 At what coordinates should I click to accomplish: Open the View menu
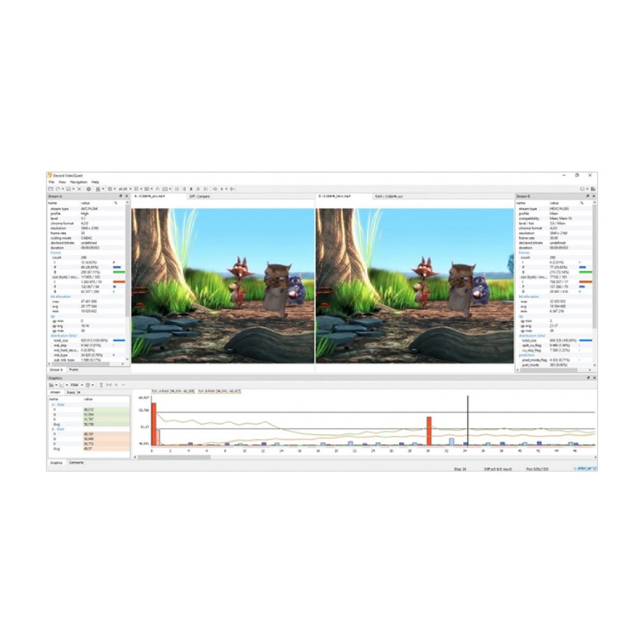click(x=62, y=182)
